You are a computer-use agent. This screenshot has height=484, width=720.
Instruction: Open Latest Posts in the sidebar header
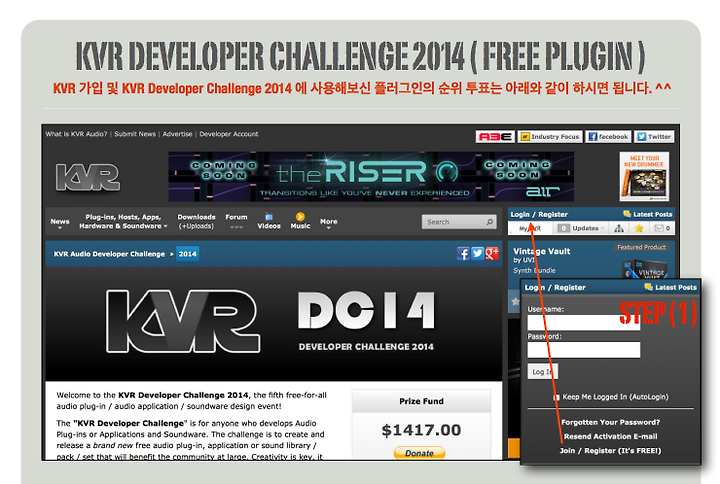pyautogui.click(x=647, y=214)
